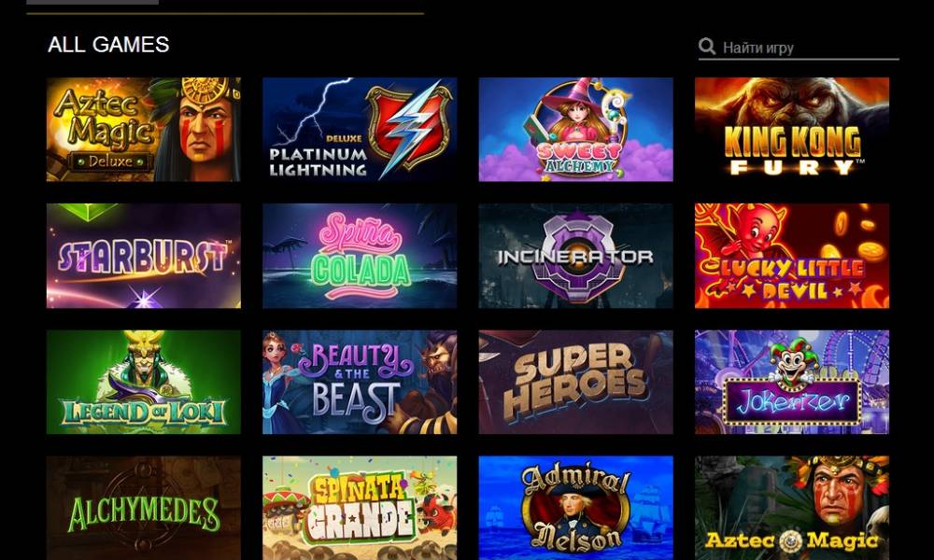Open the Super Heroes game tile
This screenshot has height=560, width=934.
tap(576, 382)
